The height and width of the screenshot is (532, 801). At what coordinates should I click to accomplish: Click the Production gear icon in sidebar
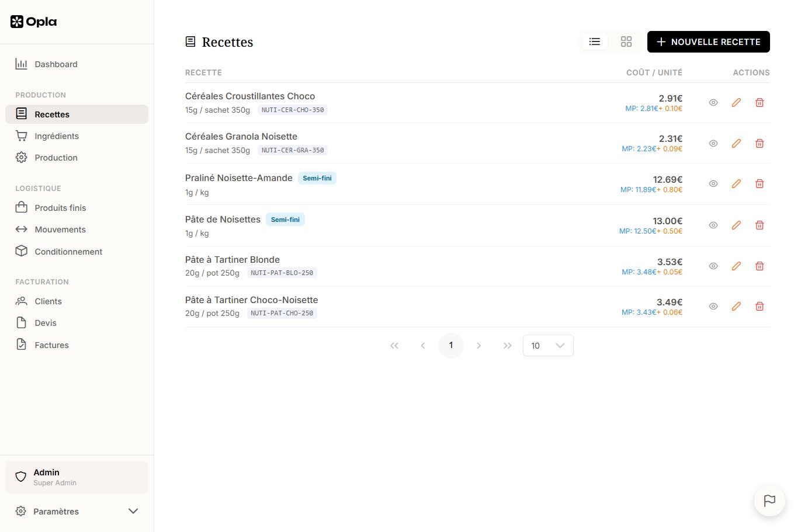(21, 157)
